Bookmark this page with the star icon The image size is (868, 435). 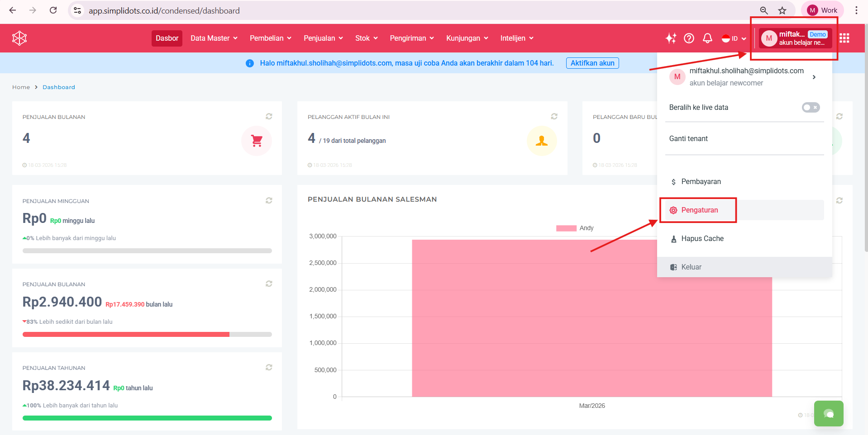(782, 10)
